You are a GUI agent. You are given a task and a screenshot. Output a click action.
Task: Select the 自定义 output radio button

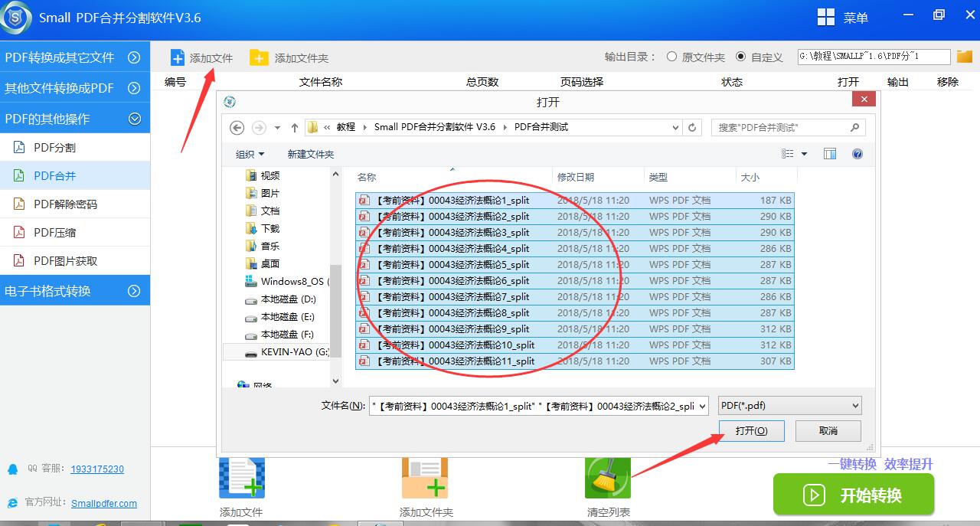(740, 57)
